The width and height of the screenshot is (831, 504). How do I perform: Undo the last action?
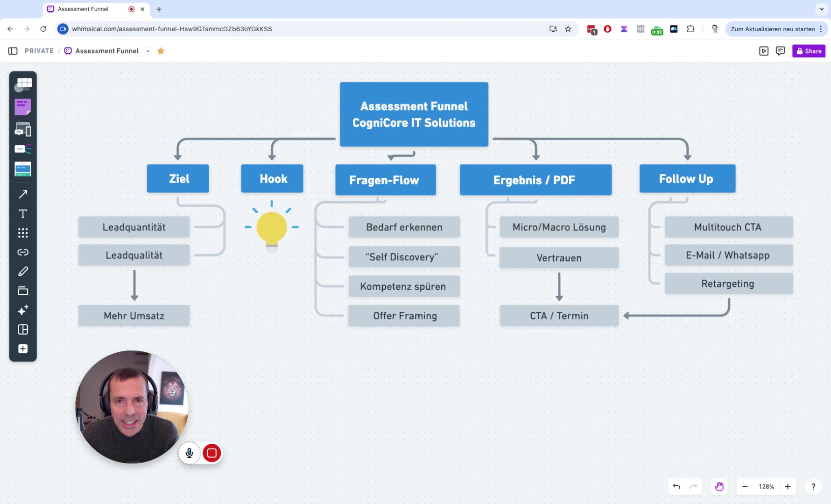point(676,487)
